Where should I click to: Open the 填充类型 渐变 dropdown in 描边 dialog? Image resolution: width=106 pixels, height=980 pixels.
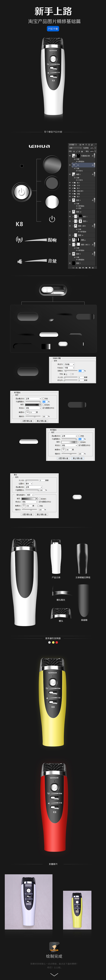[x=30, y=495]
